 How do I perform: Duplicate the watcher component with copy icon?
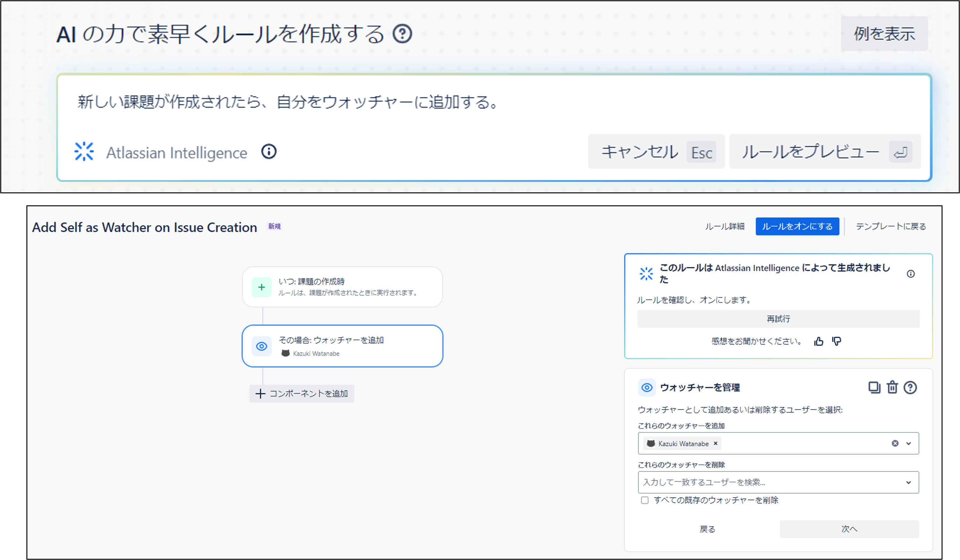874,387
